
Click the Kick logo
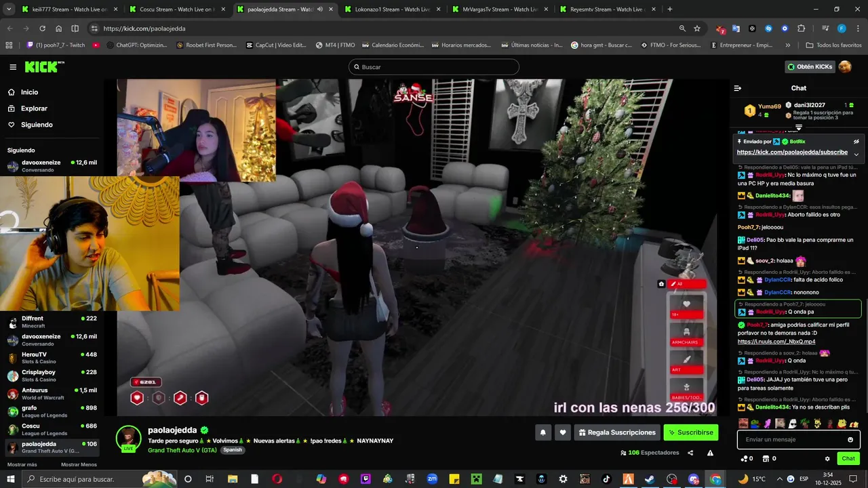(45, 66)
